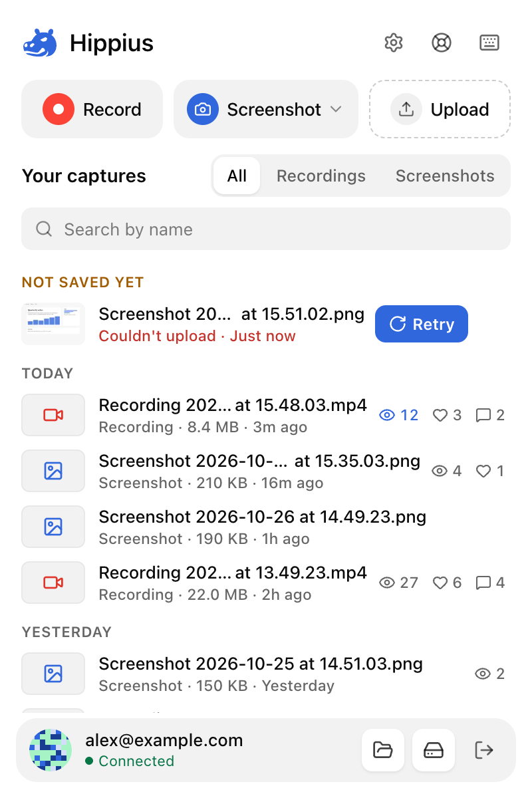Click the TODAY section header
The width and height of the screenshot is (532, 798).
tap(47, 373)
